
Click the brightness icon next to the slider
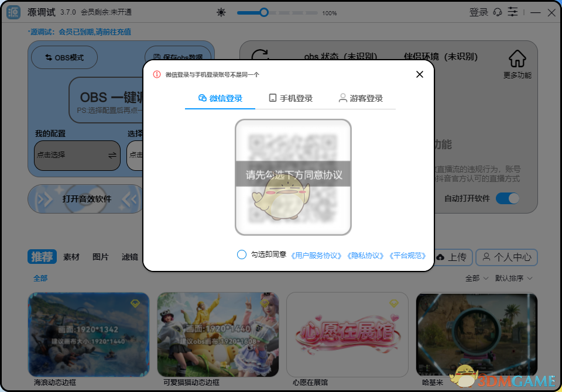click(221, 12)
